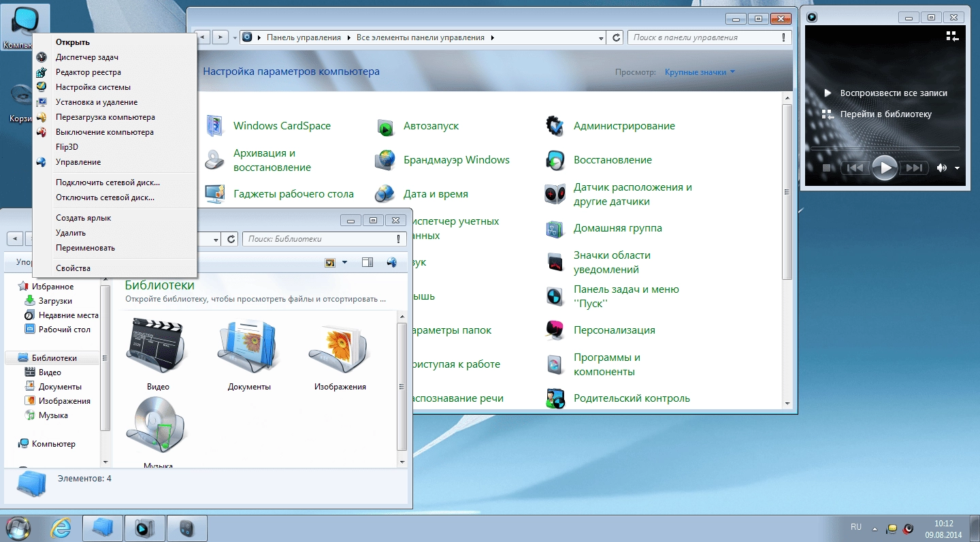This screenshot has width=980, height=542.
Task: Refresh the Libraries window address bar
Action: tap(231, 239)
